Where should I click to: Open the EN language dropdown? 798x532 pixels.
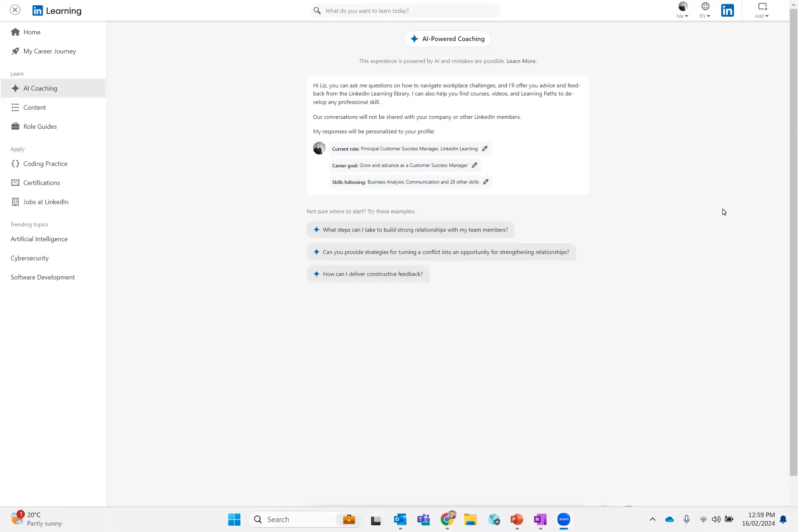tap(705, 10)
